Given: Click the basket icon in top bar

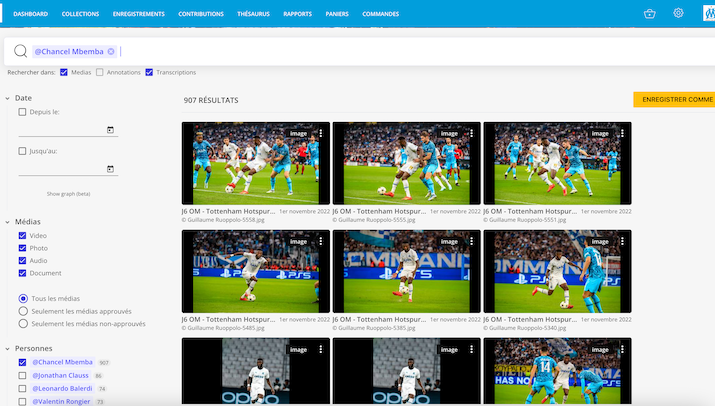Looking at the screenshot, I should click(650, 14).
